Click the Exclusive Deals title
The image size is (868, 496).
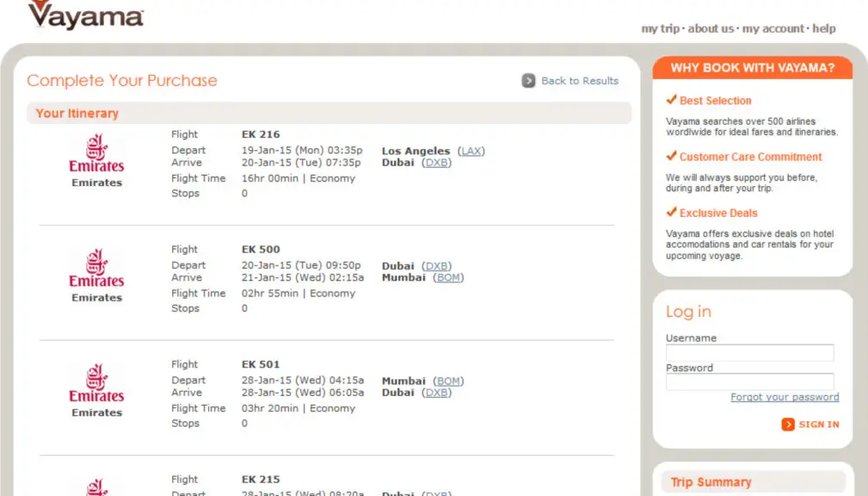[718, 214]
